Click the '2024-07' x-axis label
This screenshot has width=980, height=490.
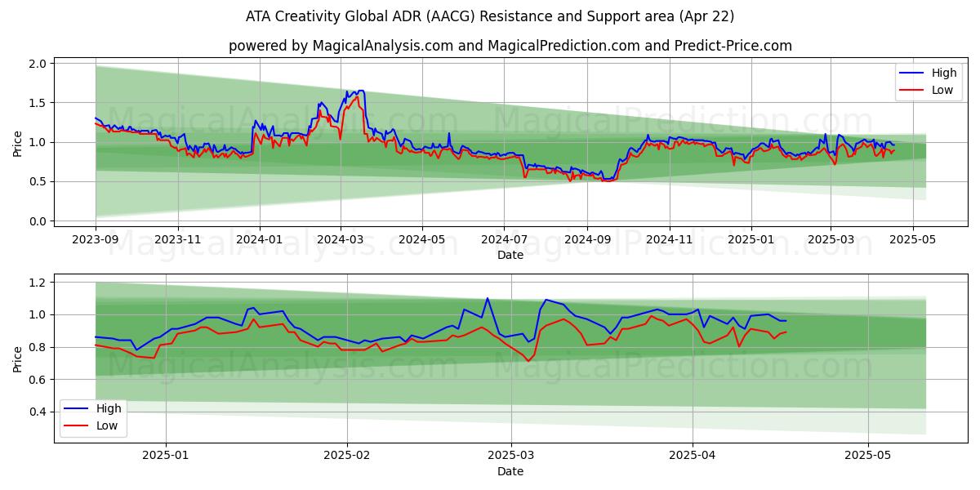tap(504, 239)
